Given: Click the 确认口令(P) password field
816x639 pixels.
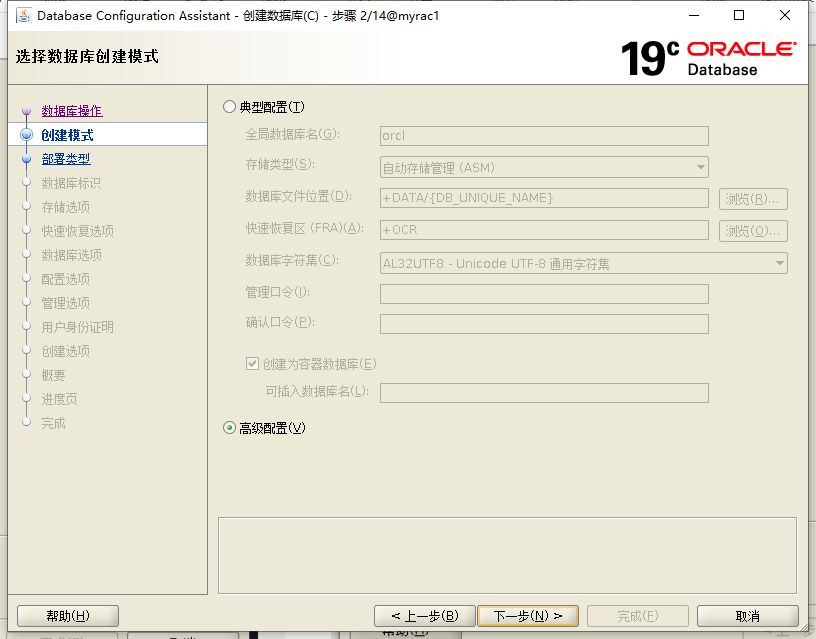Looking at the screenshot, I should [x=544, y=324].
